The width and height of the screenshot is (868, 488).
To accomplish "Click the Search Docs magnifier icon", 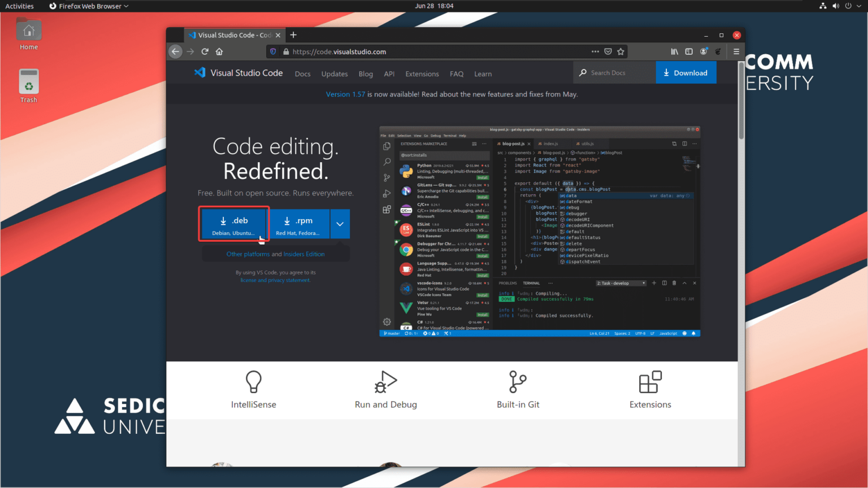I will (x=583, y=73).
